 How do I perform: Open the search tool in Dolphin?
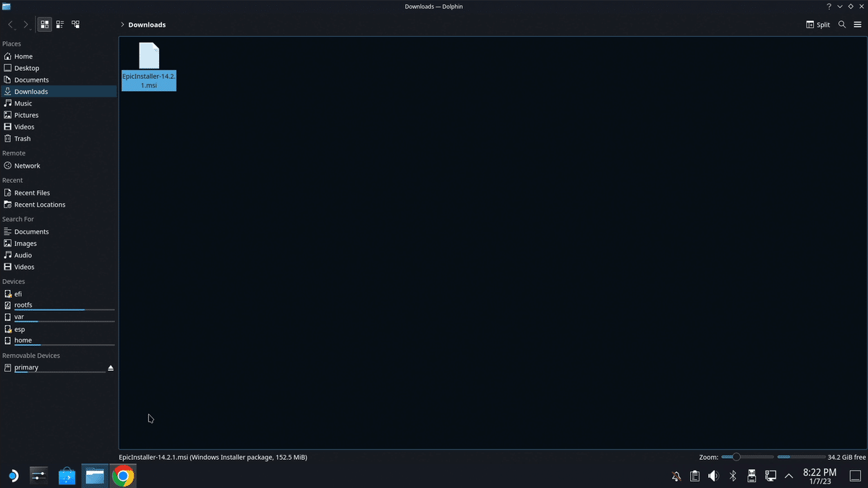click(842, 25)
